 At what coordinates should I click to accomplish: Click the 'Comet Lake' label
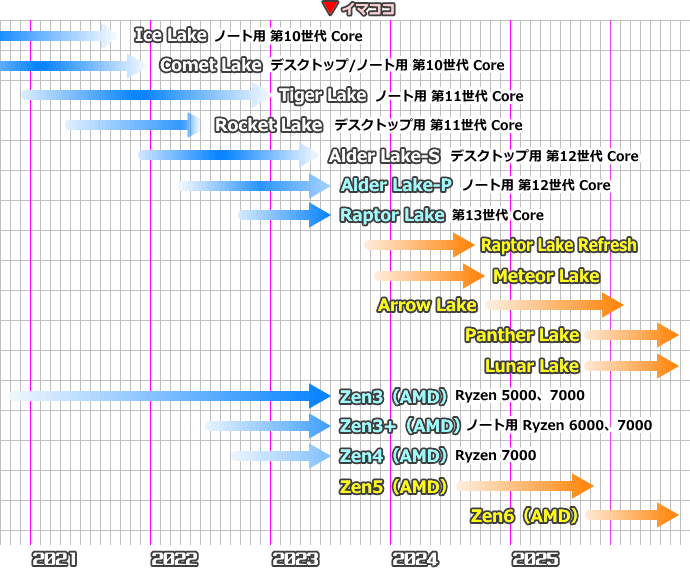(211, 65)
